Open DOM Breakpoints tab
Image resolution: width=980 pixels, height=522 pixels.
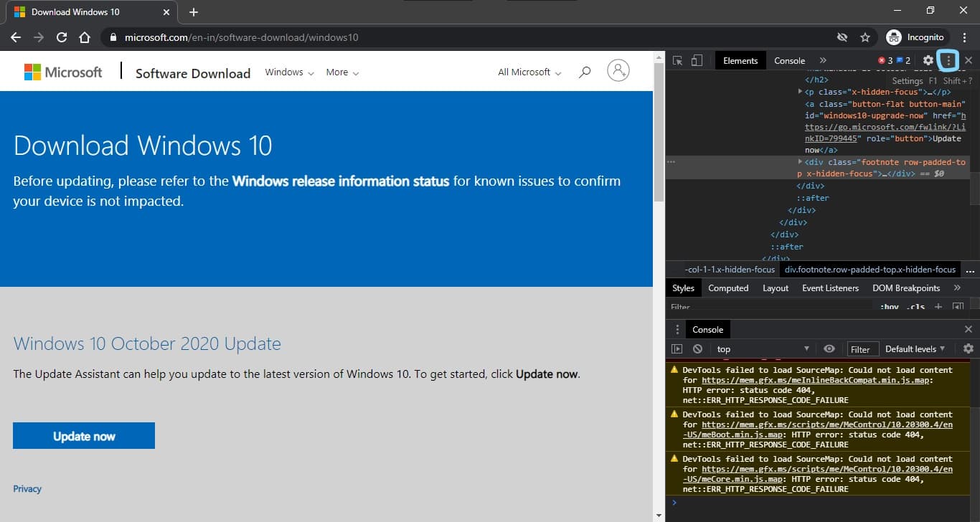[x=906, y=288]
